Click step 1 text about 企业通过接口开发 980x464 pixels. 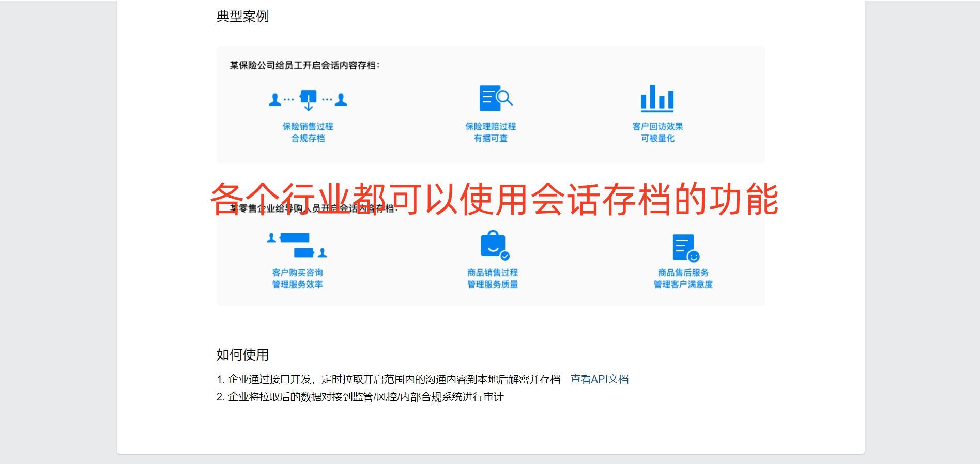[388, 379]
